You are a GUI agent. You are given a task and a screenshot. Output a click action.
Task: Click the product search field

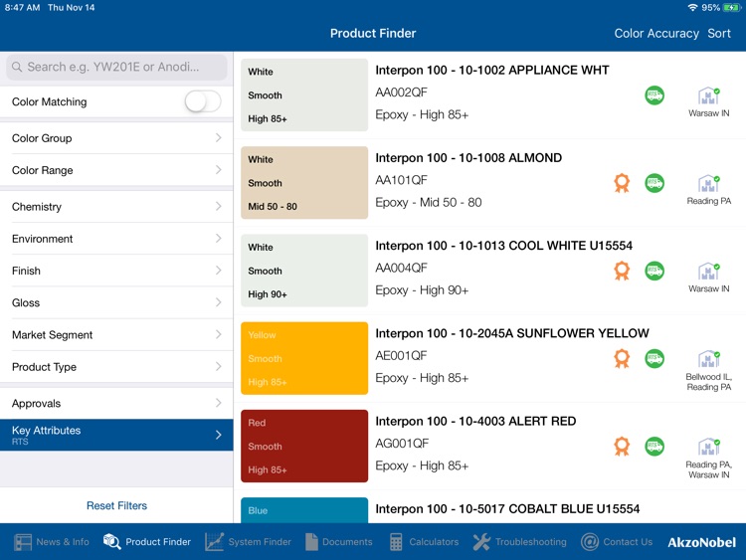116,67
